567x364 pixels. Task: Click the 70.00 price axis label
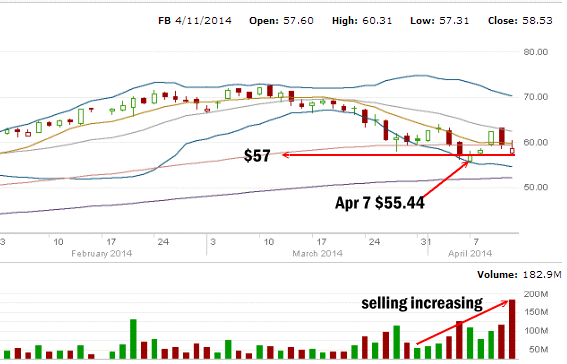[536, 97]
